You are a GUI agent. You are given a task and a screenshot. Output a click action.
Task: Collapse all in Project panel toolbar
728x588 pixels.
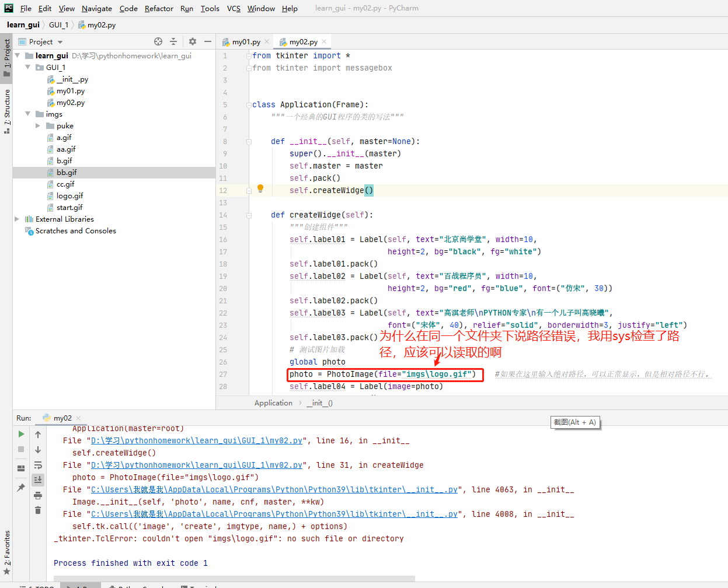(173, 41)
